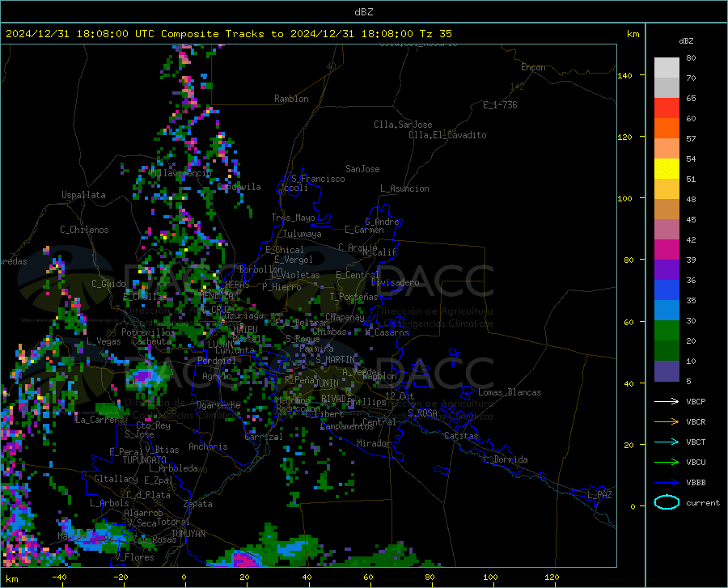This screenshot has width=728, height=588.
Task: Click the Ramblon label near the map top
Action: [291, 99]
